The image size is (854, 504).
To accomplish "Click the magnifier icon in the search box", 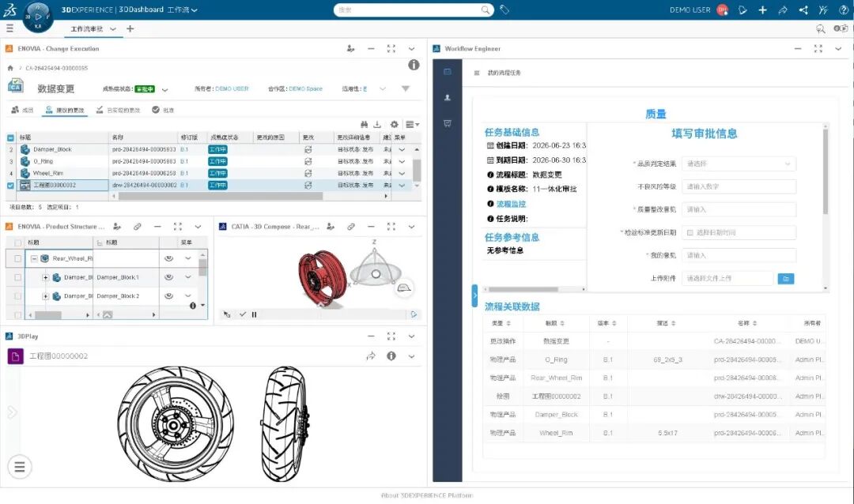I will [486, 9].
